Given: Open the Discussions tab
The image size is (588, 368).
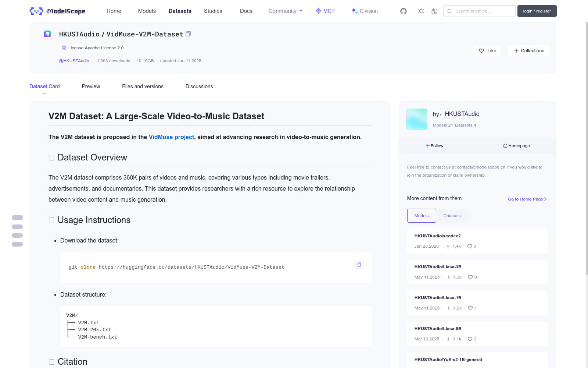Looking at the screenshot, I should [199, 86].
